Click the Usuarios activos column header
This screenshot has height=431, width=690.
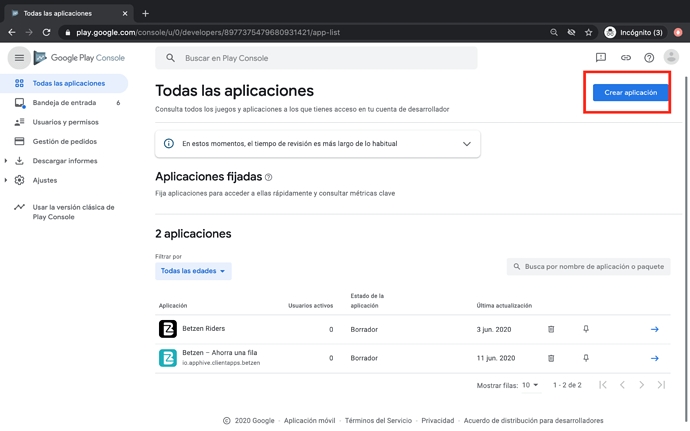311,306
